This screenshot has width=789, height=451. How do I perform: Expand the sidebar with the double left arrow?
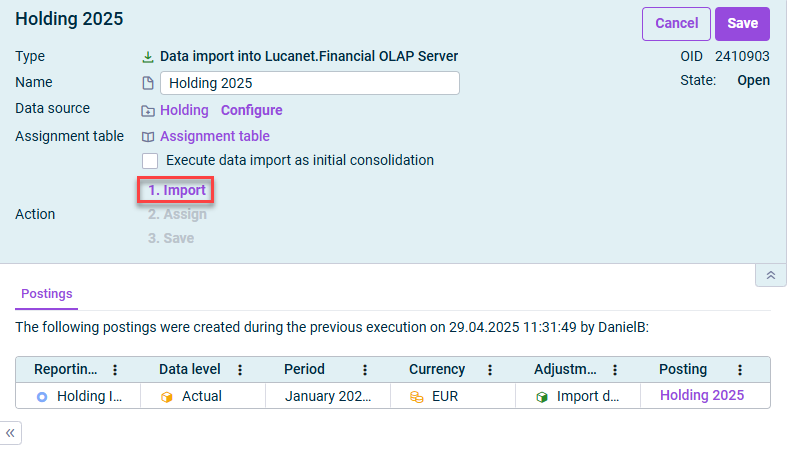11,433
